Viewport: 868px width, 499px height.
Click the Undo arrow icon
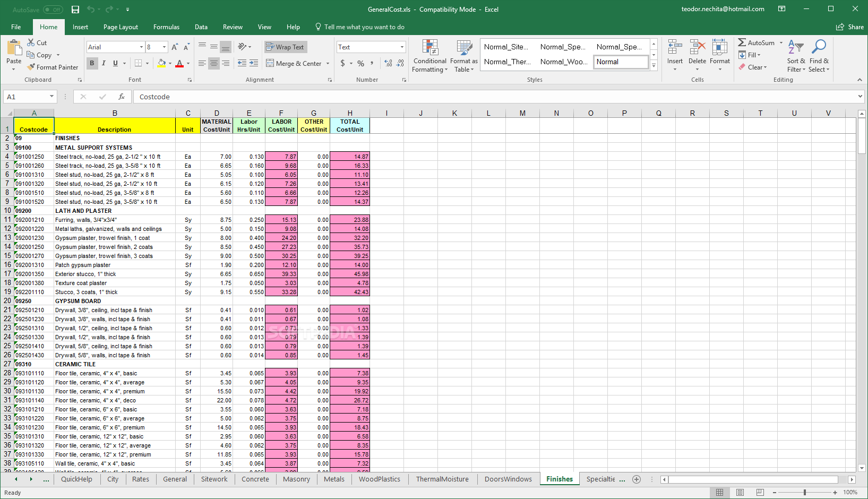coord(91,10)
